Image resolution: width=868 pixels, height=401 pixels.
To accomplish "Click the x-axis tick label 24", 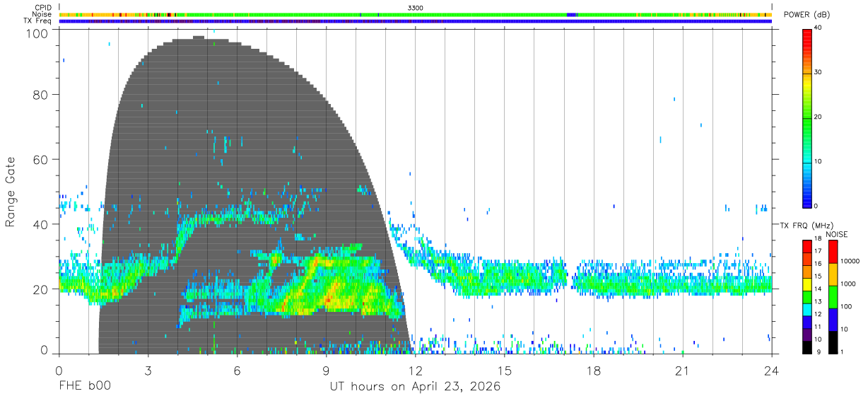I will tap(771, 371).
